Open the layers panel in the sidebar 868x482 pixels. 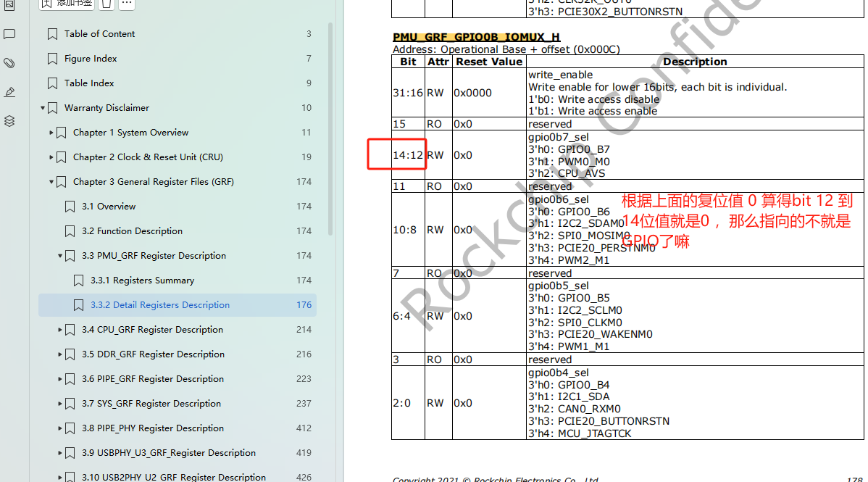[9, 121]
